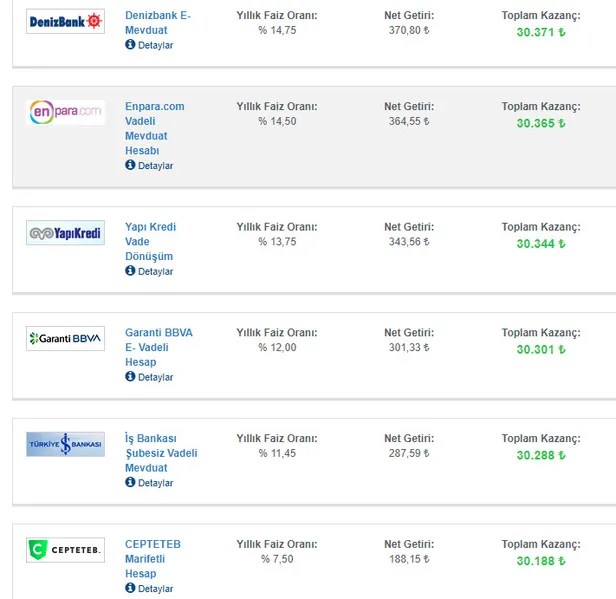The image size is (616, 599).
Task: Click Garanti BBVA total earnings 30.301 ₺
Action: pos(540,350)
